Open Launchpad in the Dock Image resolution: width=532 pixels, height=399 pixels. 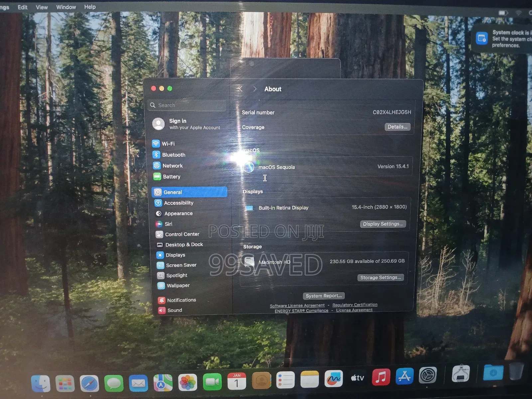coord(65,383)
